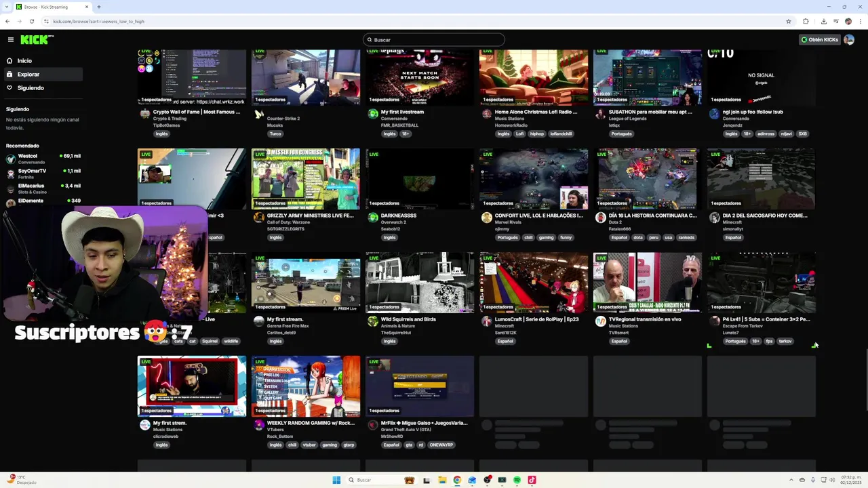Click TVRsmart channel avatar
Image resolution: width=868 pixels, height=488 pixels.
(x=600, y=321)
